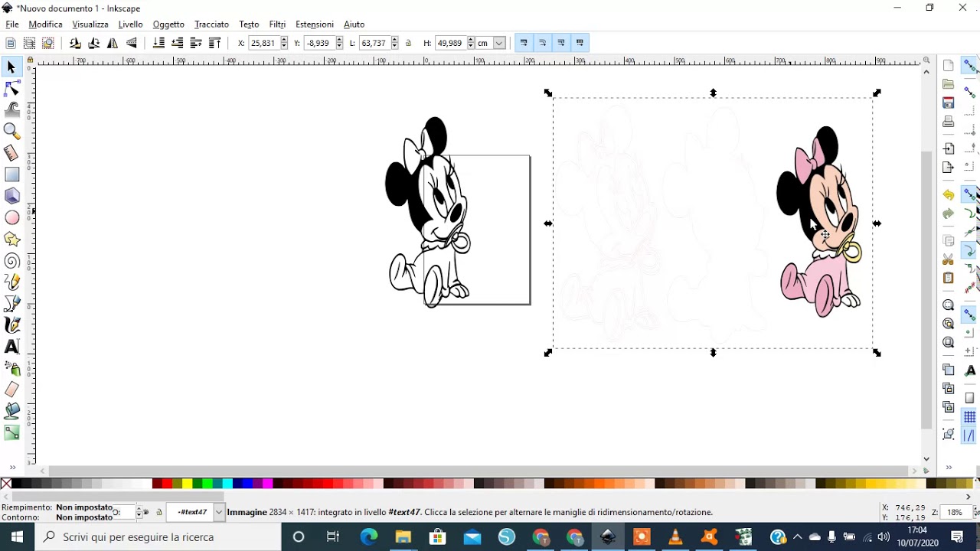Increase the Y coordinate stepper
This screenshot has height=551, width=980.
[338, 40]
